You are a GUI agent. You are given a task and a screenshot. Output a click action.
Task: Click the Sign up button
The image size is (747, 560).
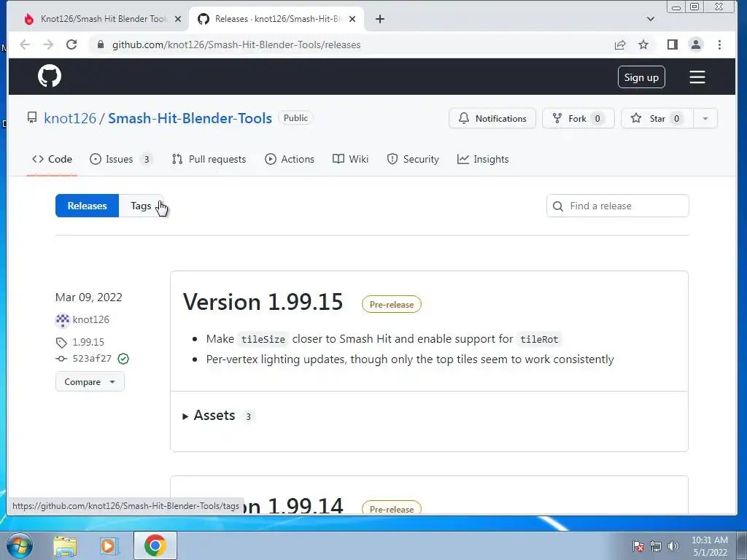coord(641,77)
